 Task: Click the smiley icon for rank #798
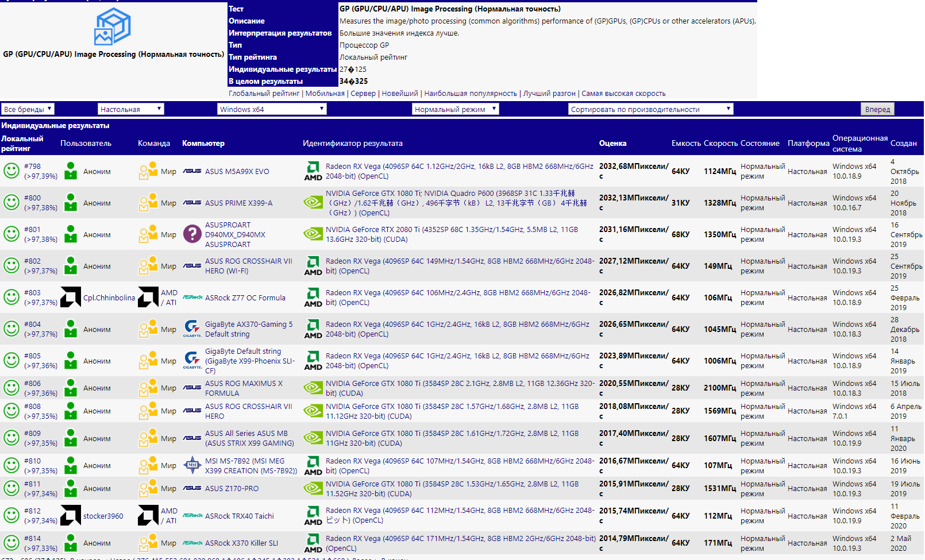click(11, 171)
